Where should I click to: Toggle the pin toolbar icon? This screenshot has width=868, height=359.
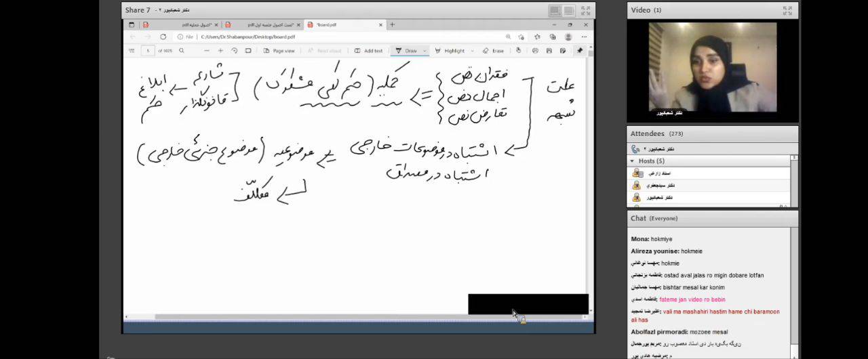coord(580,51)
